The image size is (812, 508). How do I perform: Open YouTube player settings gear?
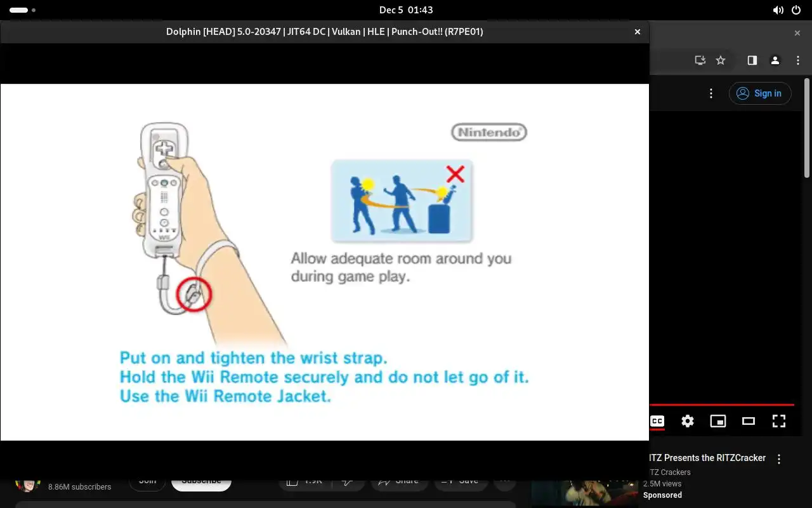click(688, 421)
